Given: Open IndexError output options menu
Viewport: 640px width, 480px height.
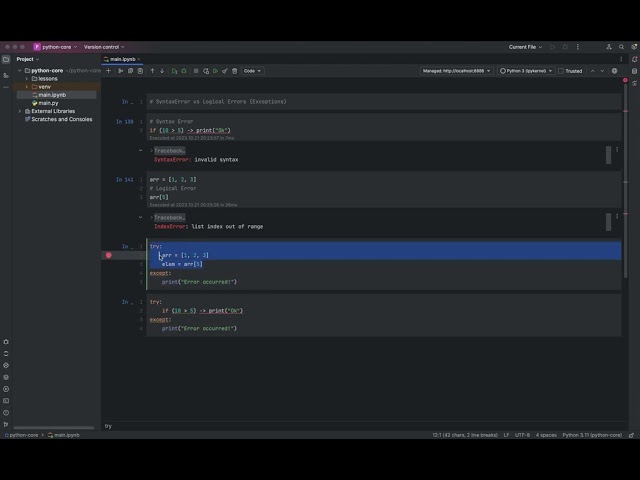Looking at the screenshot, I should pos(617,216).
